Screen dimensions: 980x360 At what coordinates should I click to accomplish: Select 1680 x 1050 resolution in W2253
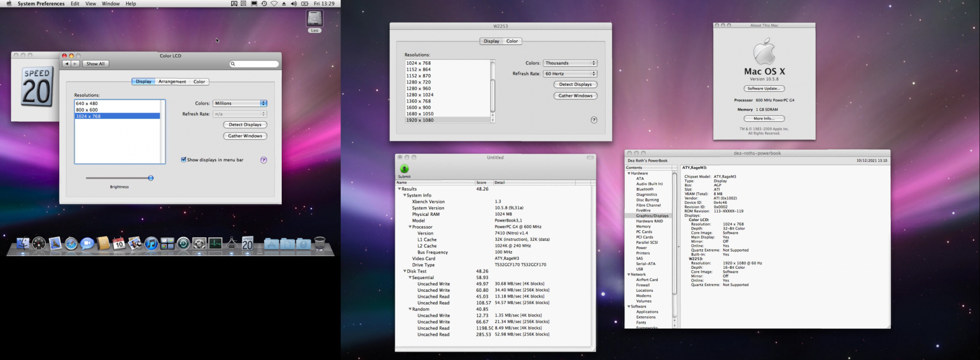click(447, 114)
